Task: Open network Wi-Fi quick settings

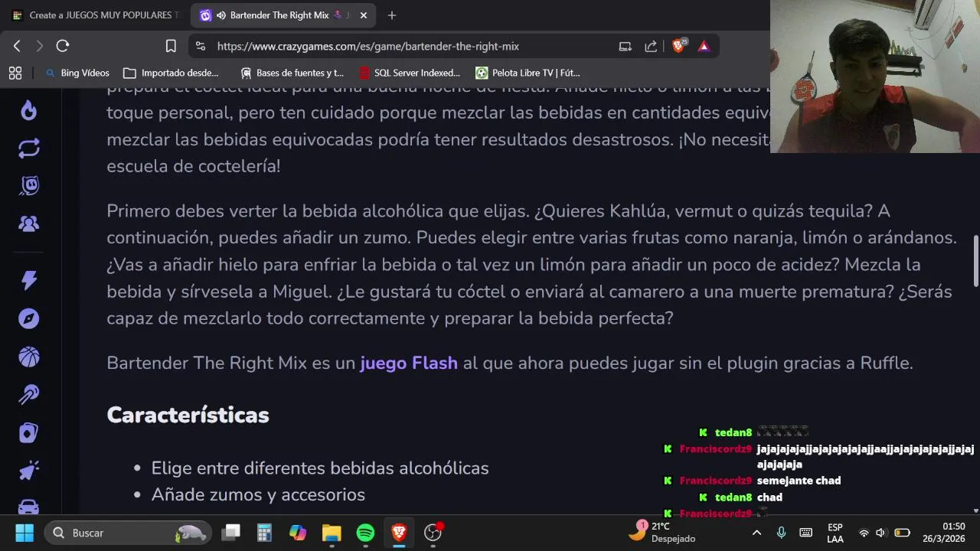Action: coord(864,533)
